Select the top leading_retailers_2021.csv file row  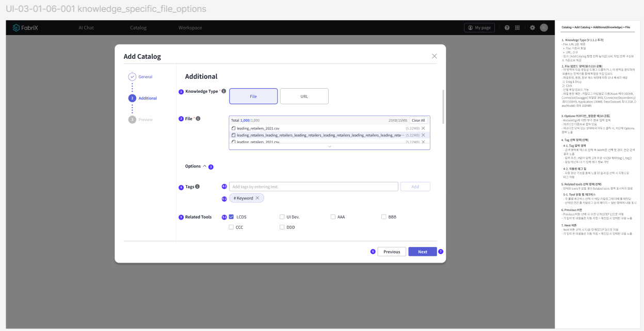(x=329, y=128)
